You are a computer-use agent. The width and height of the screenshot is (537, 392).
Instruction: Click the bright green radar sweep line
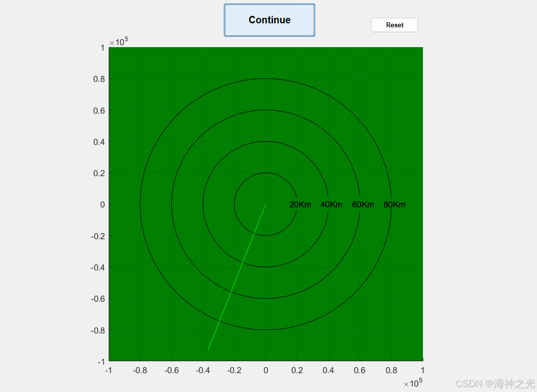237,277
